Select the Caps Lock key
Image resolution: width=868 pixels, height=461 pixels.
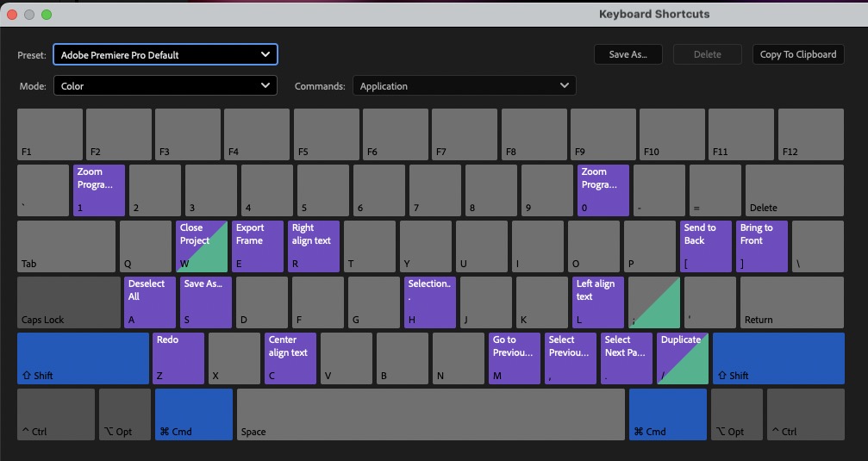69,302
